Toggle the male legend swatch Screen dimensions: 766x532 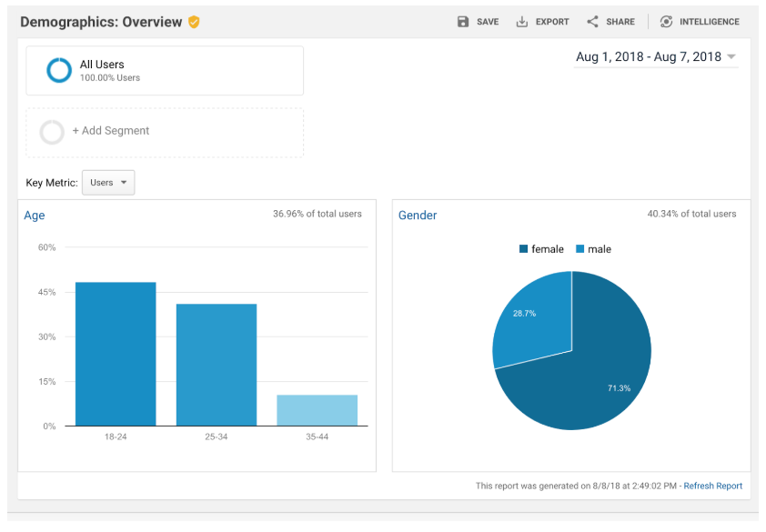[x=580, y=249]
